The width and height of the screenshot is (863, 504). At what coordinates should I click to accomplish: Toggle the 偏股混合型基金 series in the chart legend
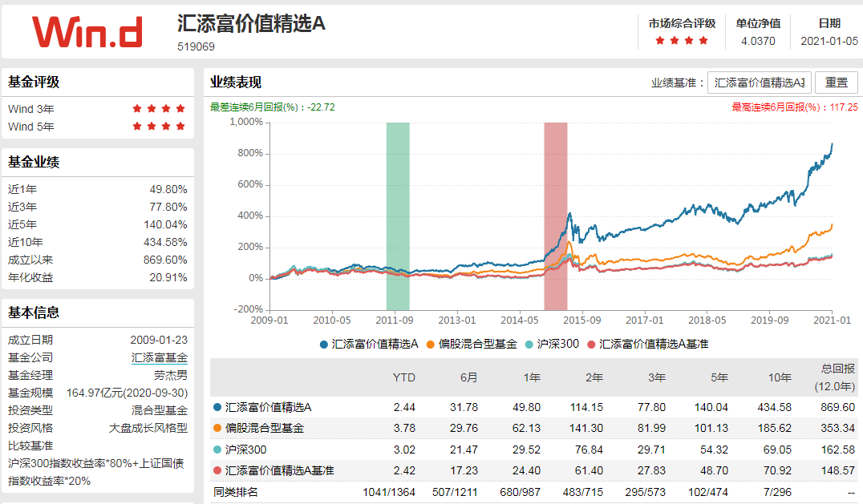(429, 343)
